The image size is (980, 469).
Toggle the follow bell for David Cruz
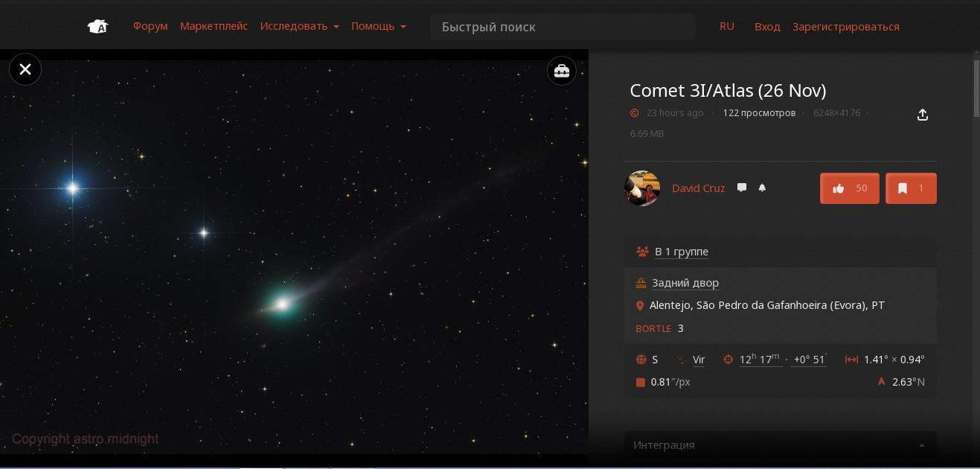(762, 188)
